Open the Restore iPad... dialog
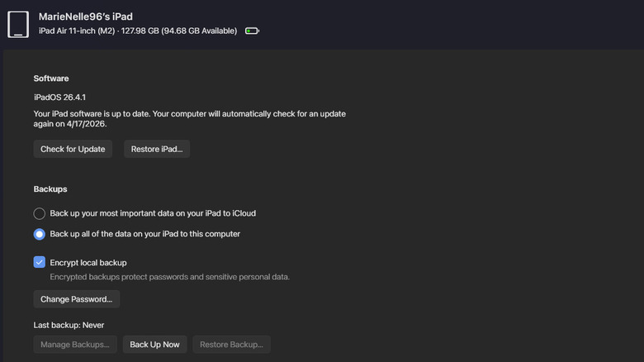This screenshot has width=644, height=362. (157, 149)
